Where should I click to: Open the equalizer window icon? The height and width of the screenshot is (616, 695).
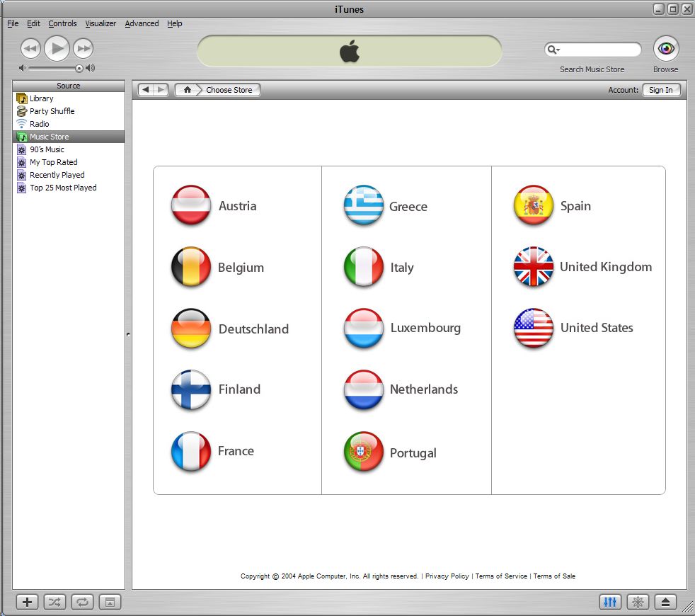pos(610,602)
